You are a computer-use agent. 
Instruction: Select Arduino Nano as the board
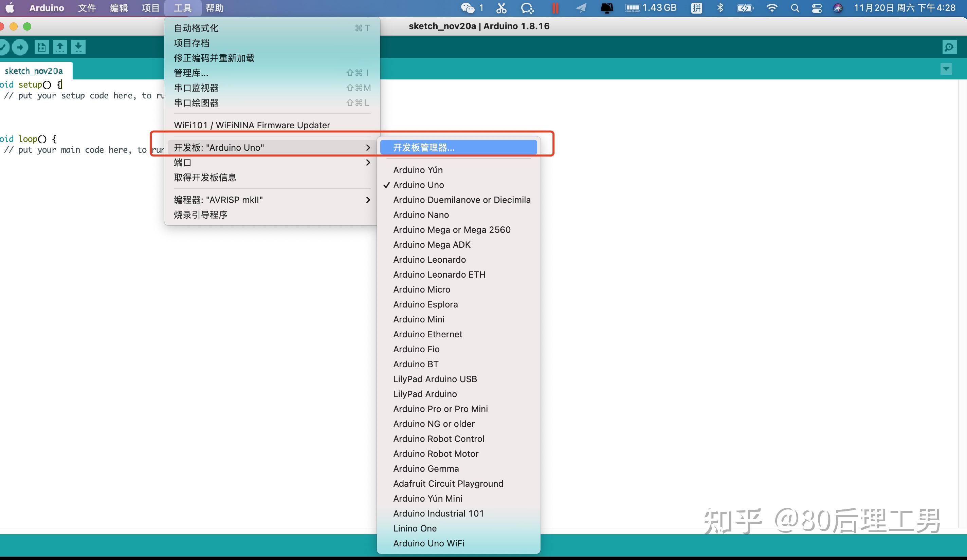(x=421, y=215)
